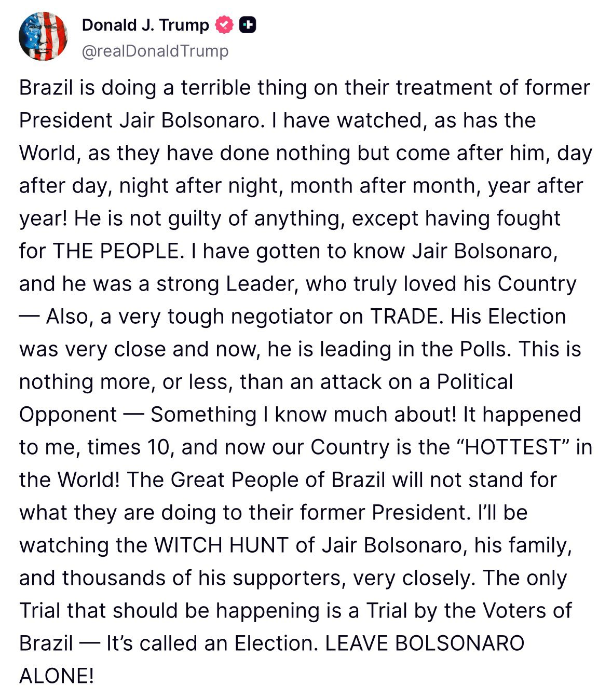Open the Donald J. Trump display name
The width and height of the screenshot is (612, 700).
pos(145,25)
